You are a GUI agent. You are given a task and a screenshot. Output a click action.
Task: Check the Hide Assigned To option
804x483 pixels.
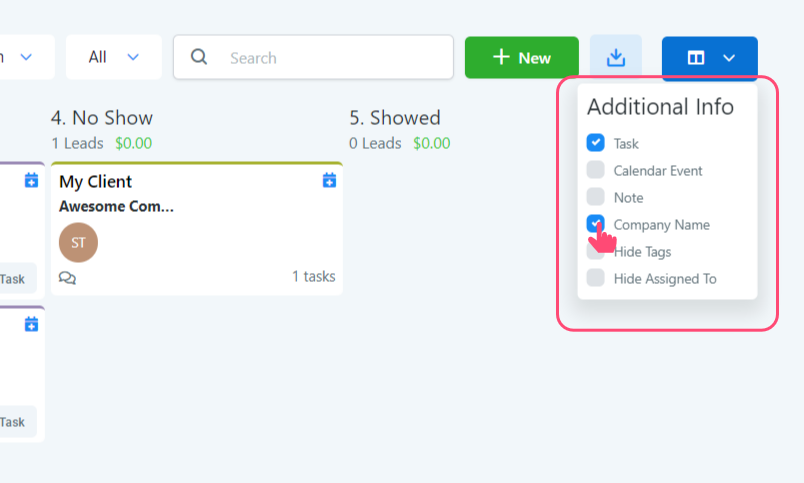(596, 278)
